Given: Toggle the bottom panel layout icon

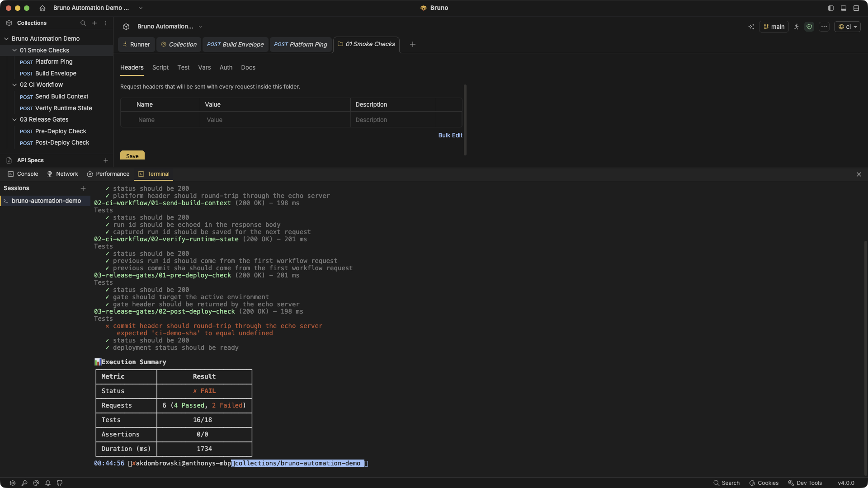Looking at the screenshot, I should [x=844, y=8].
